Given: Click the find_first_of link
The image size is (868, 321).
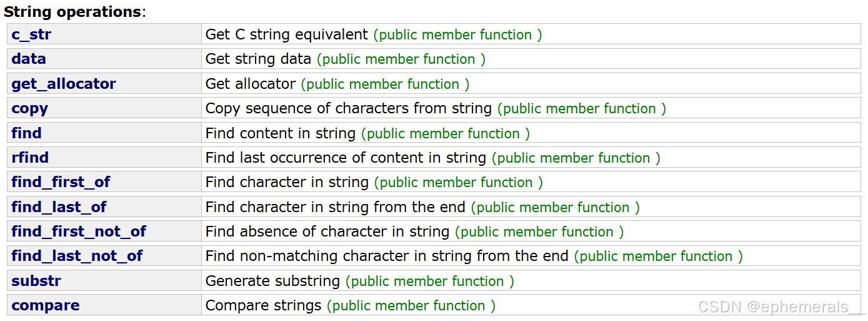Looking at the screenshot, I should pos(61,182).
